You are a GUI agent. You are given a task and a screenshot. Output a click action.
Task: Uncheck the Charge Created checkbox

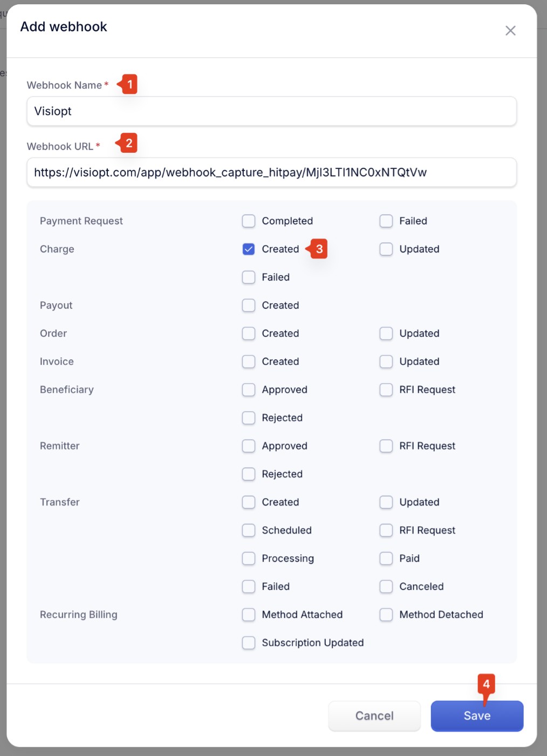(x=249, y=249)
